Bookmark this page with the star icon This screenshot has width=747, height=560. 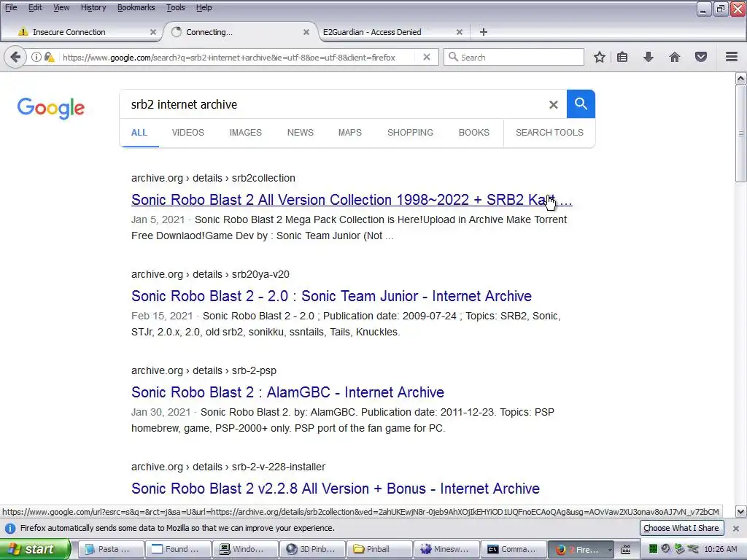point(600,57)
